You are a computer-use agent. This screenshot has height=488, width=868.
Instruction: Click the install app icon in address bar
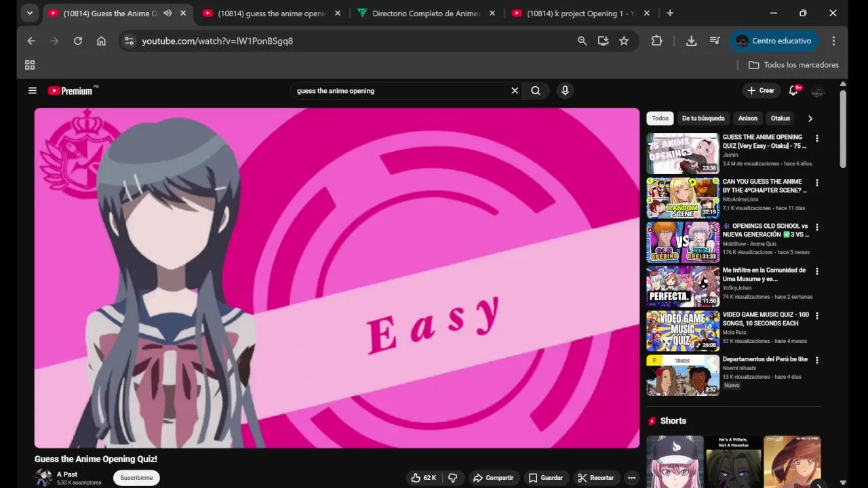click(x=603, y=41)
